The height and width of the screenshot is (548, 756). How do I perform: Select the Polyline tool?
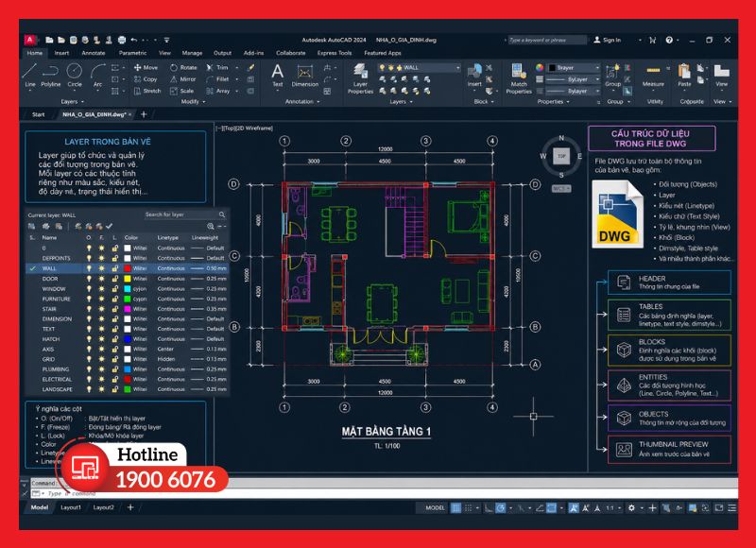point(51,75)
